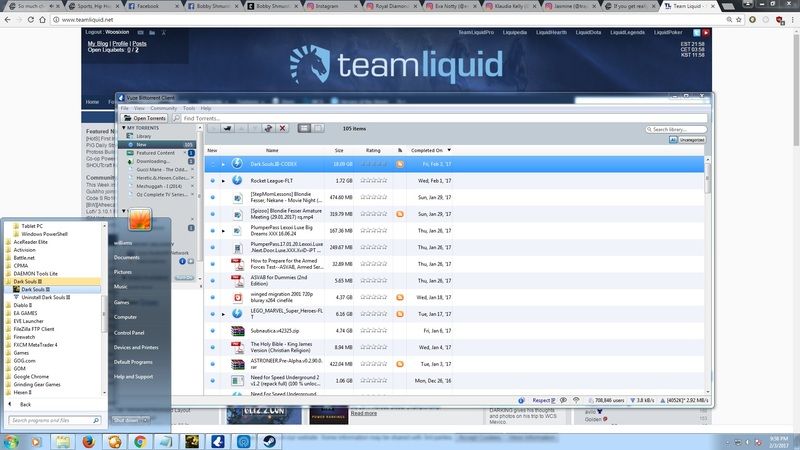Click the Holy Bible PDF file icon
The height and width of the screenshot is (450, 800).
coord(237,347)
